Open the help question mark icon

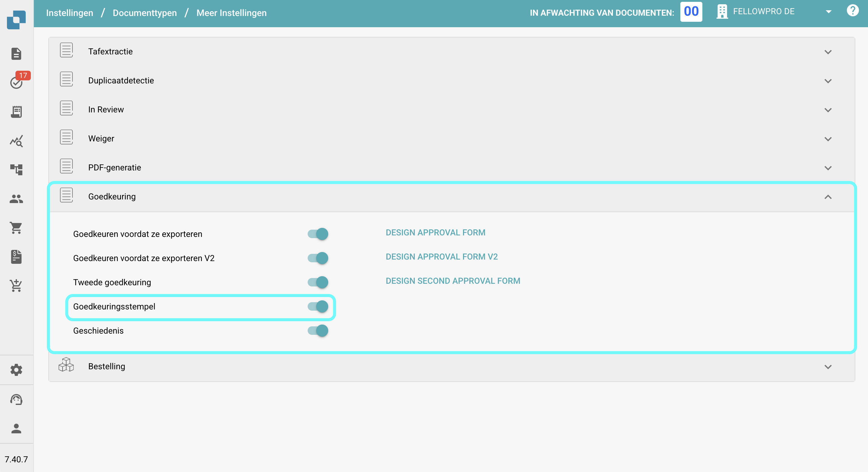tap(852, 11)
